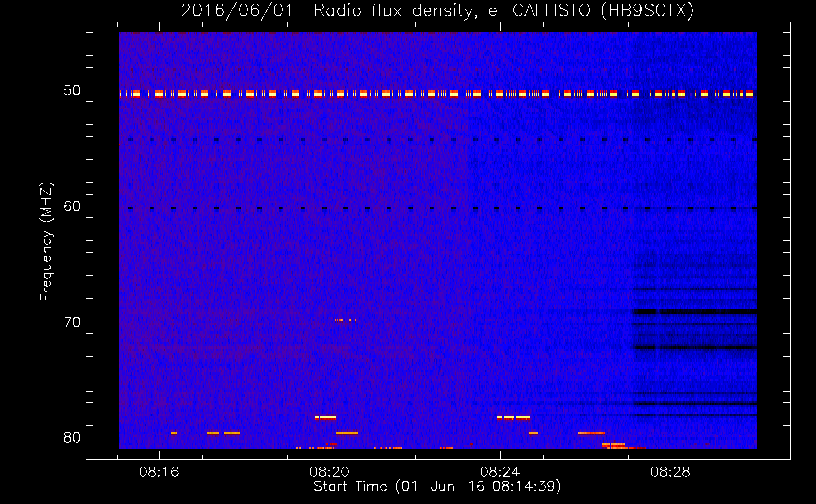Click the bright interference band at 50 MHz
The width and height of the screenshot is (816, 504).
[438, 93]
